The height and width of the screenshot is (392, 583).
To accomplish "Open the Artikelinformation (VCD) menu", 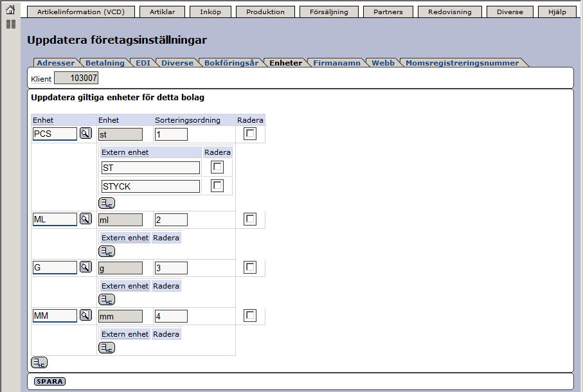I will pos(81,12).
